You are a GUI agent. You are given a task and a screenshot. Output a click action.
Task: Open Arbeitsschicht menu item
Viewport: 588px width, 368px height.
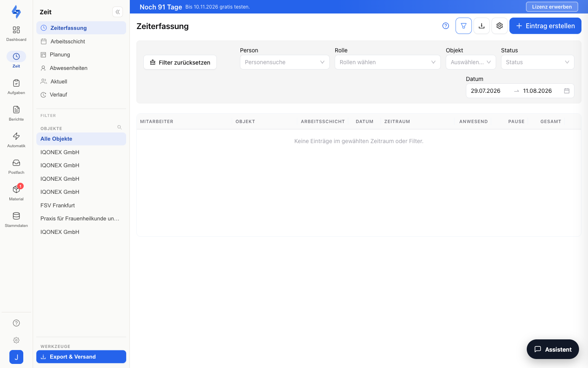pyautogui.click(x=81, y=41)
